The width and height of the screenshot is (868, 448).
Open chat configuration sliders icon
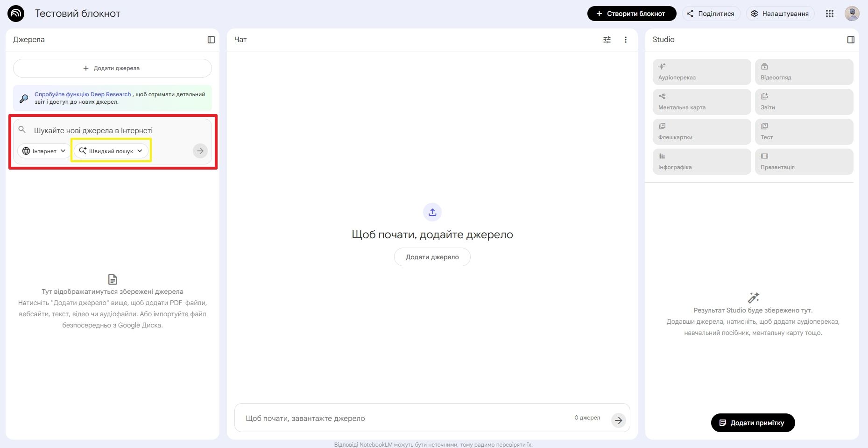[x=607, y=40]
